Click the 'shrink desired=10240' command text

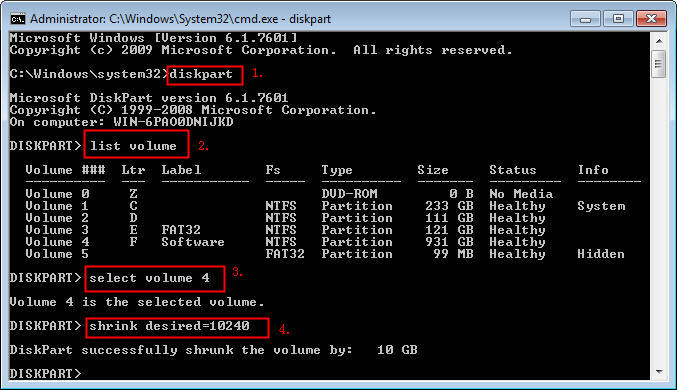(169, 326)
